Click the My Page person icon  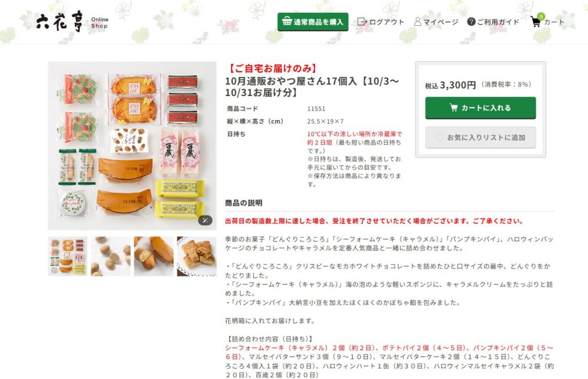[417, 22]
